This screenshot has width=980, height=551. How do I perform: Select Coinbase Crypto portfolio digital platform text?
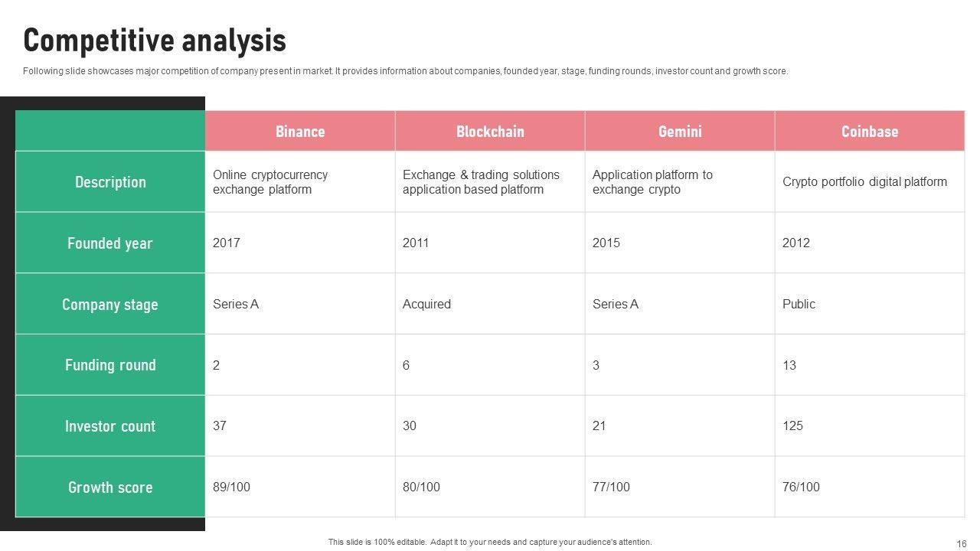(x=864, y=182)
